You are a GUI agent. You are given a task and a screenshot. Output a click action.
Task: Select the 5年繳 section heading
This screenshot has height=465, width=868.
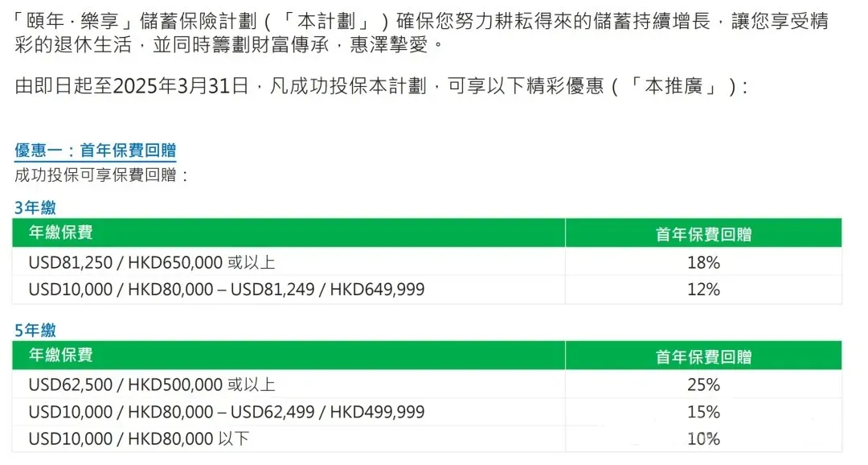click(x=35, y=331)
